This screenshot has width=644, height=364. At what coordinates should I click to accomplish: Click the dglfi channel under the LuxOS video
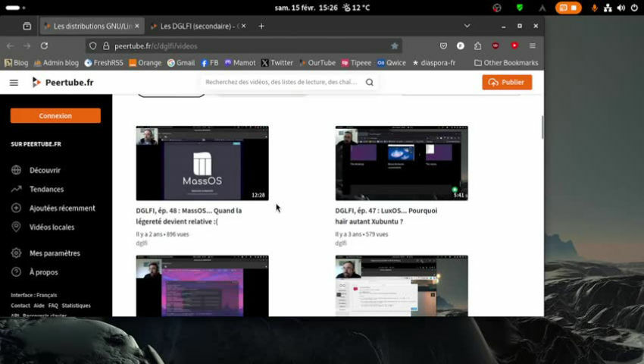341,243
